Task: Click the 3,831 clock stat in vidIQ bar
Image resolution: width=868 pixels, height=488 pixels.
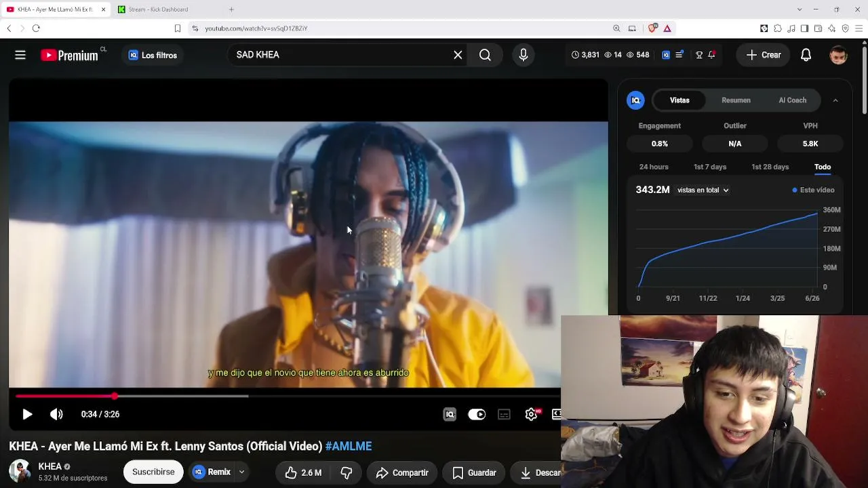Action: pyautogui.click(x=585, y=55)
